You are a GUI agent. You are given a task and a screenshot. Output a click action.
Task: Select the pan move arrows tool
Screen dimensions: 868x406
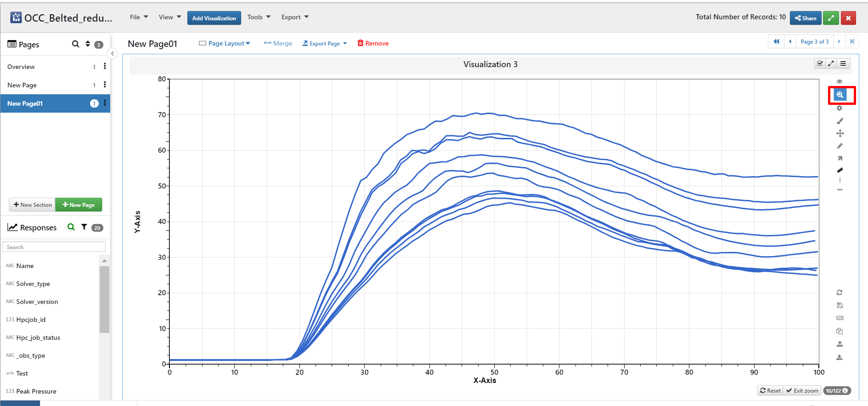click(x=840, y=133)
